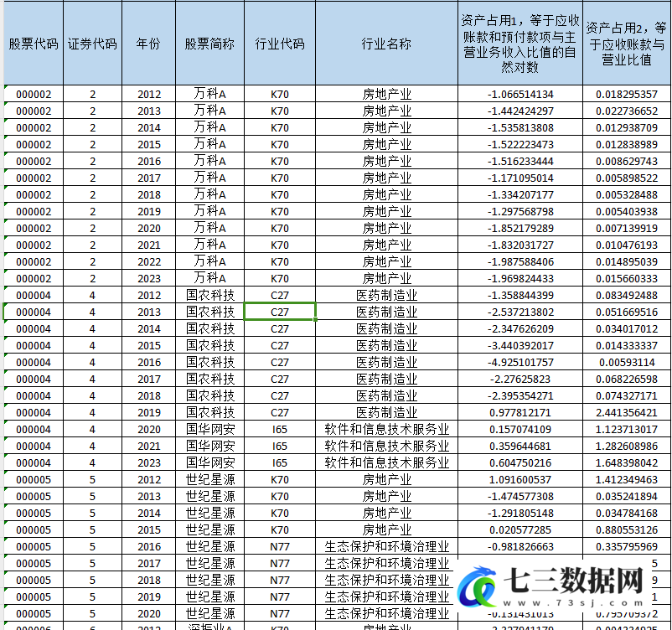Screen dimensions: 672x630
Task: Pick the cell containing -2.27625823
Action: coord(520,379)
